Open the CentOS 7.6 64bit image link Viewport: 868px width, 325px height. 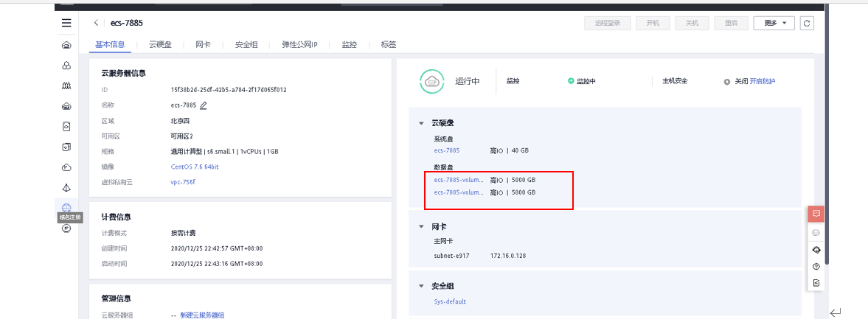tap(195, 167)
